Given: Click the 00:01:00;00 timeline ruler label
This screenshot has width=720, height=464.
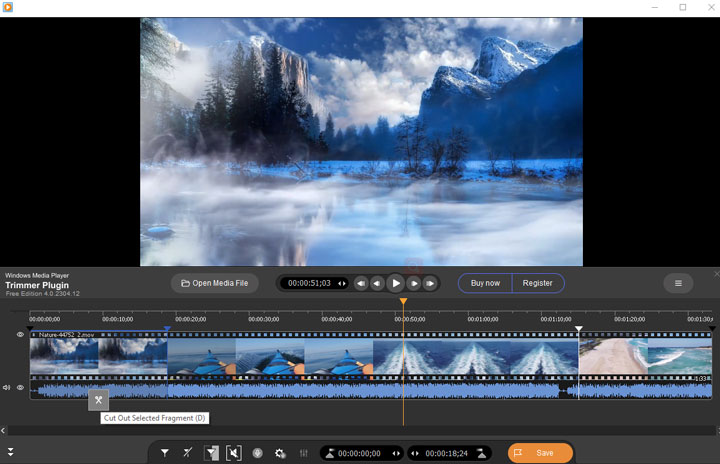Looking at the screenshot, I should click(x=483, y=319).
